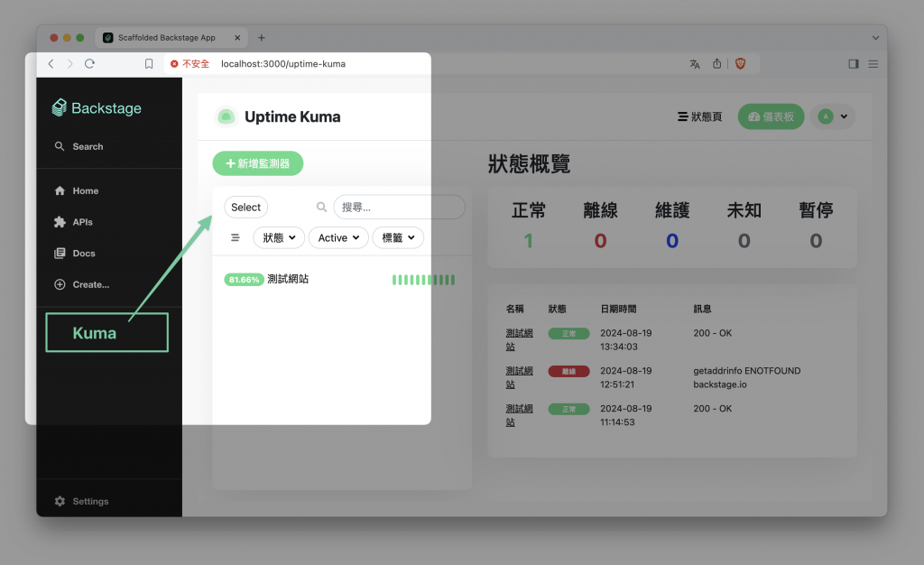
Task: Toggle the browser sidebar panel icon
Action: 854,63
